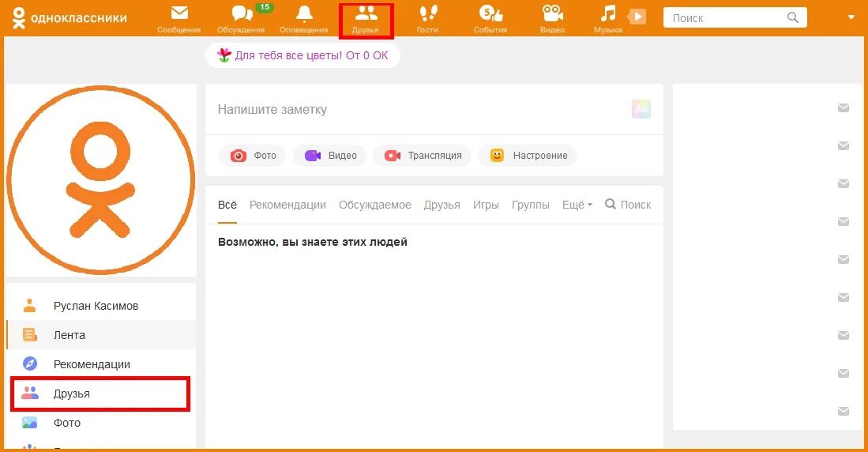Open События thumbs-up icon

coord(490,13)
